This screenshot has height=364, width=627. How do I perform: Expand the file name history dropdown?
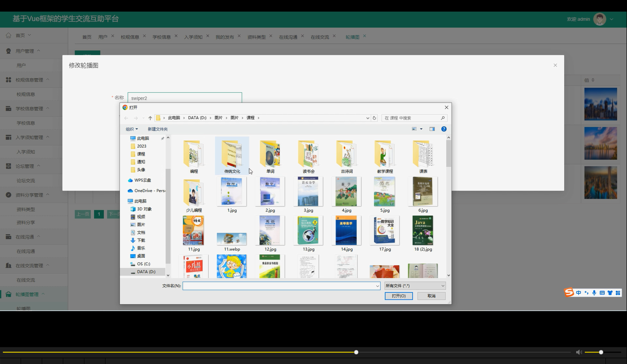tap(377, 286)
